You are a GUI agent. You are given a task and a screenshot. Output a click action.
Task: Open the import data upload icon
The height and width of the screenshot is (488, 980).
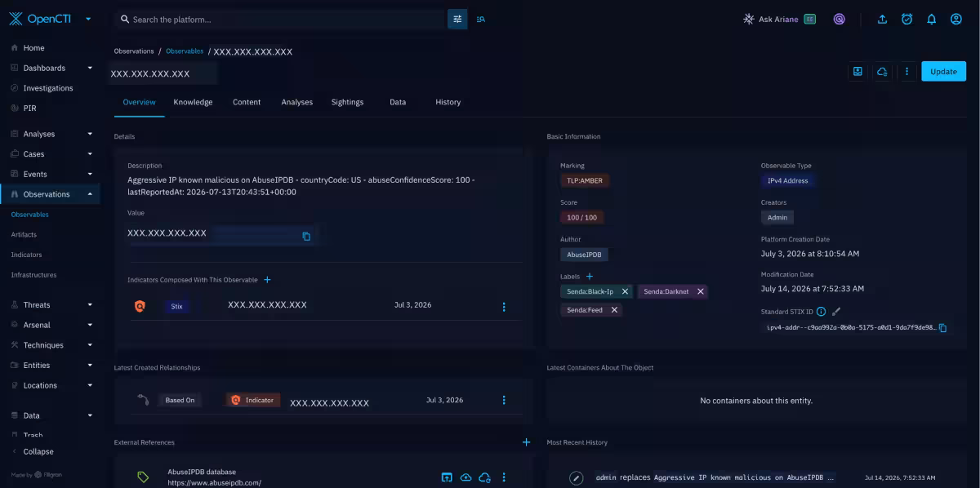pos(882,19)
